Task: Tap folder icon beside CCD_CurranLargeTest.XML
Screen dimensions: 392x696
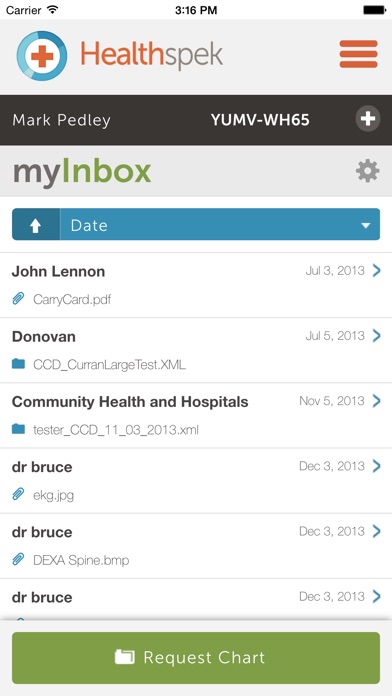Action: click(18, 364)
